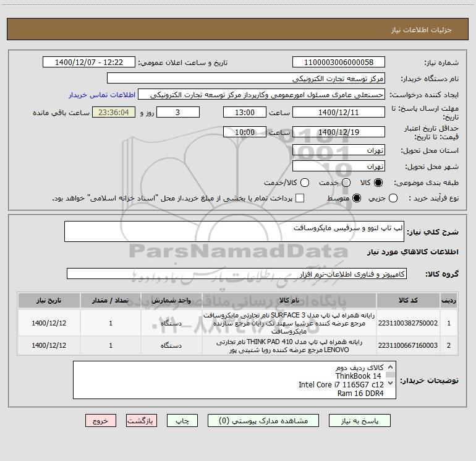The image size is (476, 461).
Task: Click the گروه کالا field
Action: [237, 274]
